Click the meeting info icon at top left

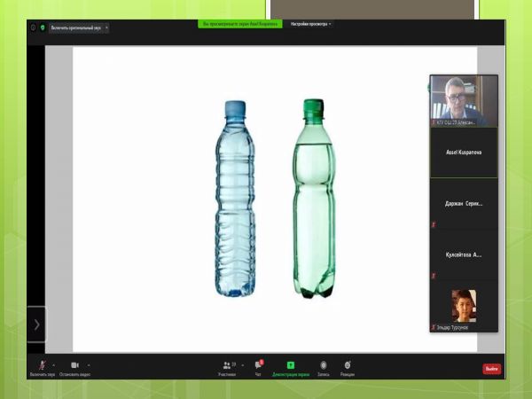(34, 27)
